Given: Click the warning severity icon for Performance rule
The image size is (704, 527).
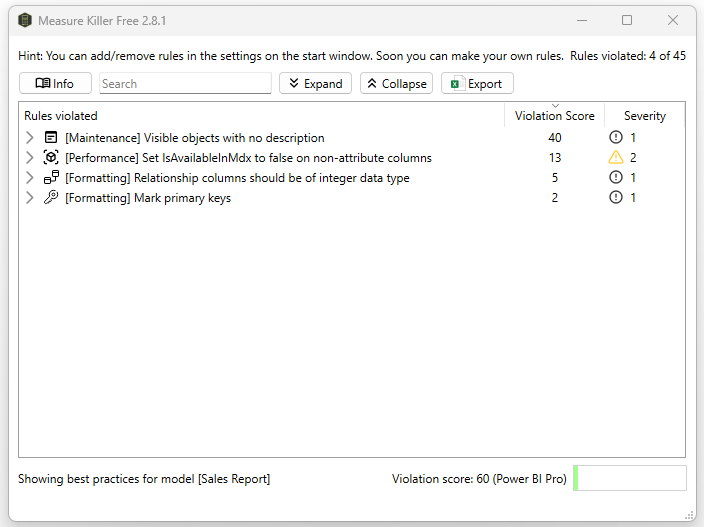Looking at the screenshot, I should [x=616, y=158].
